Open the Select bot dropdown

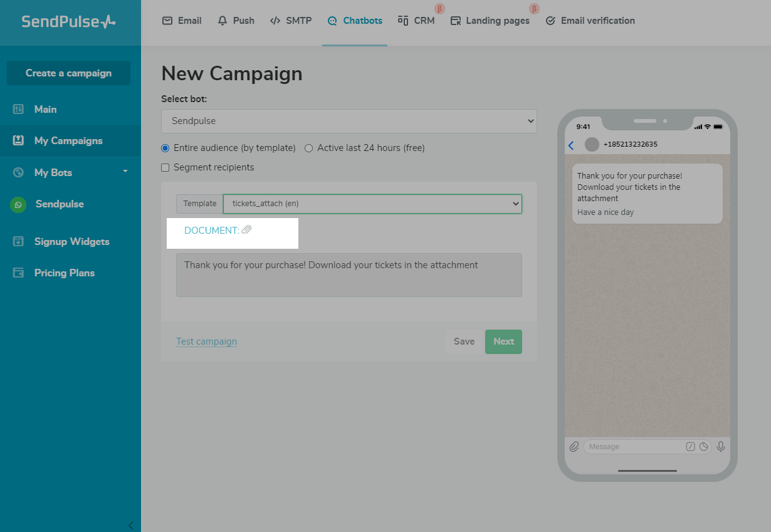click(x=349, y=121)
